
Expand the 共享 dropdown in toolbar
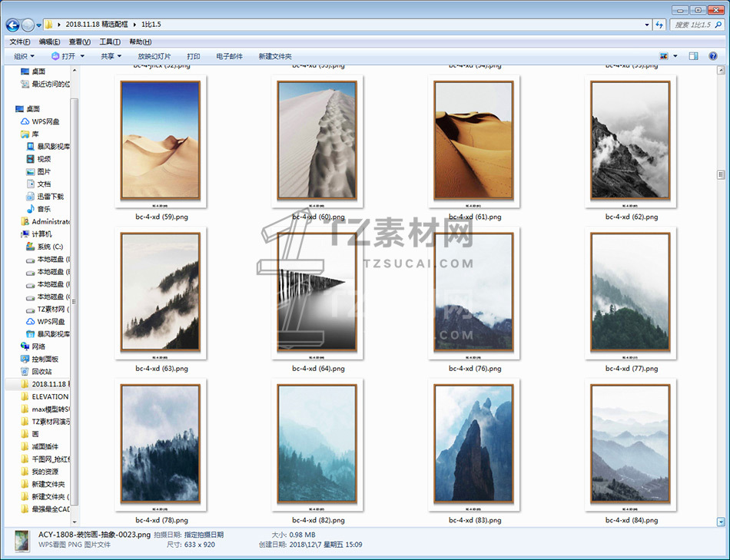pyautogui.click(x=111, y=56)
